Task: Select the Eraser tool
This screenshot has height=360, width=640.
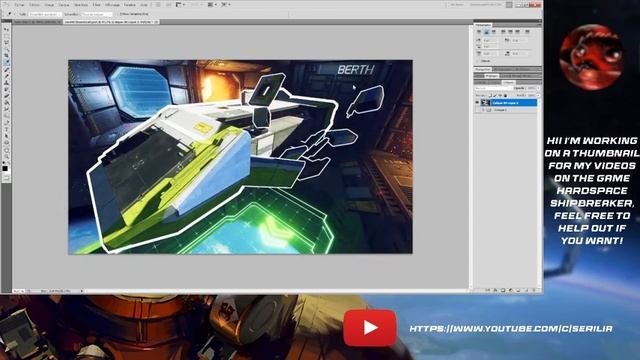Action: tap(6, 96)
